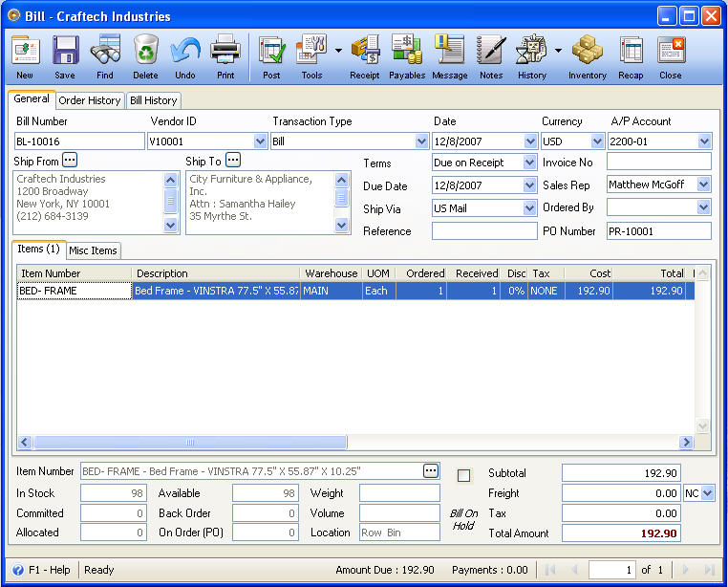Click the Reference input field
This screenshot has width=728, height=587.
[x=484, y=231]
